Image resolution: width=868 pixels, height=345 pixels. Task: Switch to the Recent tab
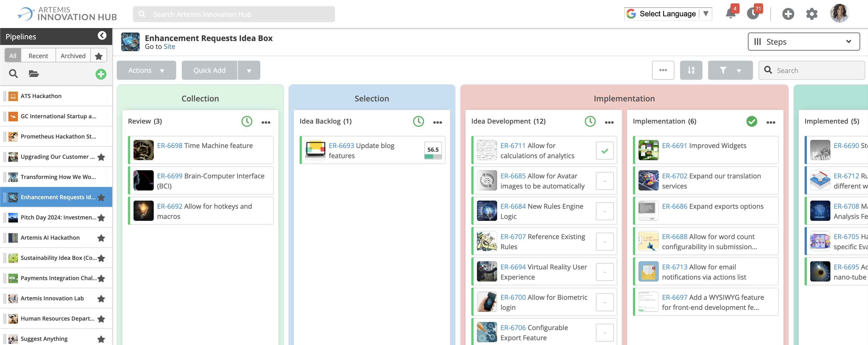pos(38,56)
